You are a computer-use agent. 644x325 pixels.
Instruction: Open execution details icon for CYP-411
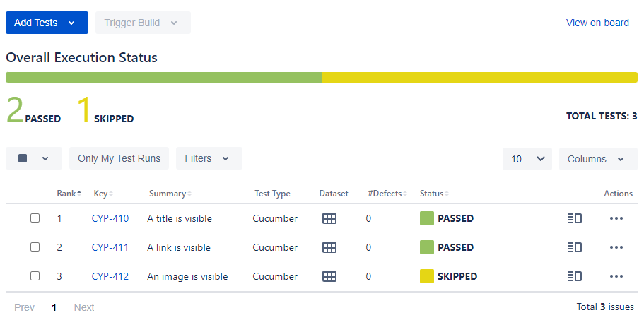[574, 247]
